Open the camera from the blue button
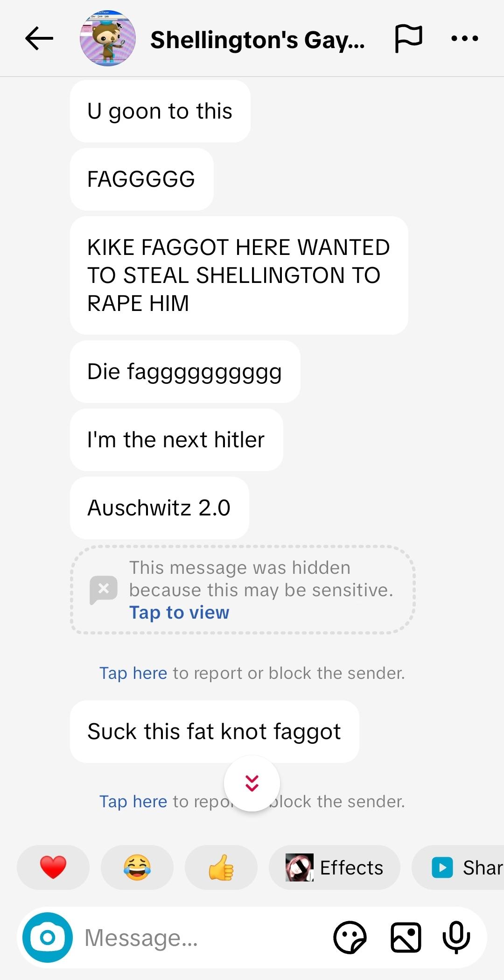This screenshot has height=980, width=504. click(48, 938)
